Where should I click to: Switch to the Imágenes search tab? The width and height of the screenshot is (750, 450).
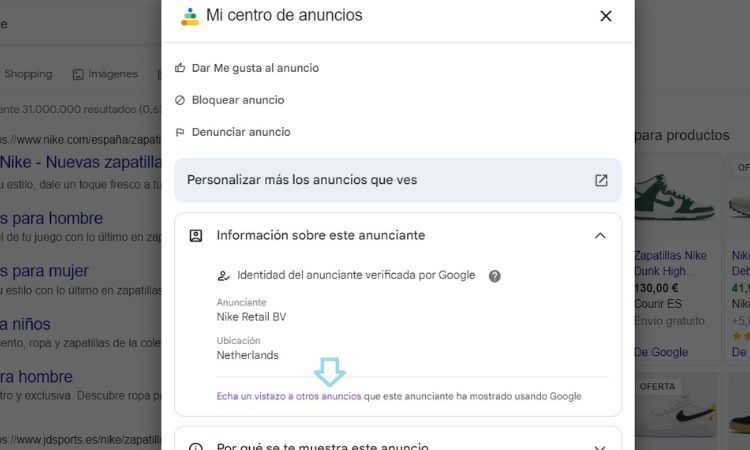(105, 74)
